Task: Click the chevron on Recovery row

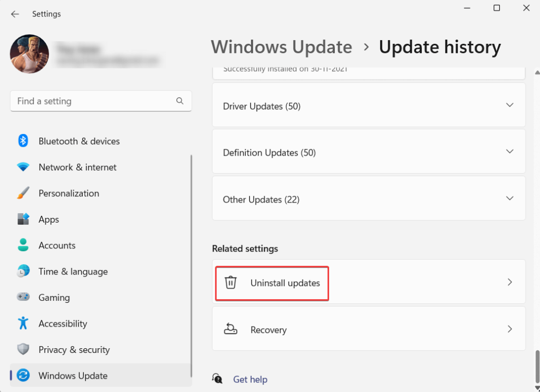Action: 510,329
